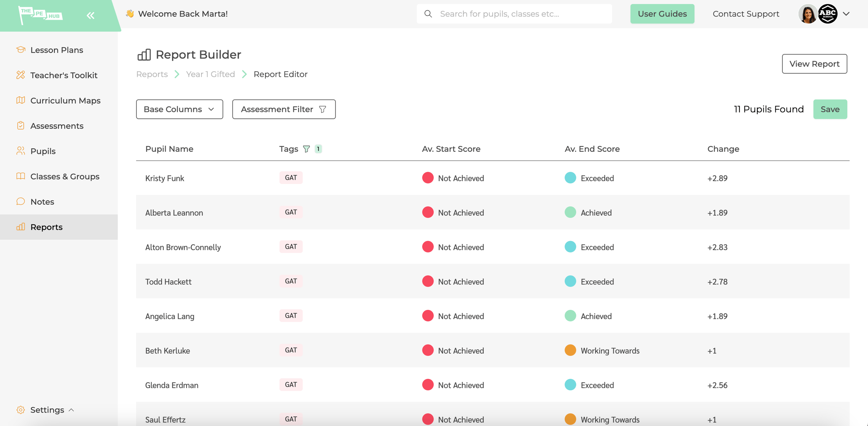Open Curriculum Maps using the map icon
Viewport: 868px width, 426px height.
(x=21, y=100)
